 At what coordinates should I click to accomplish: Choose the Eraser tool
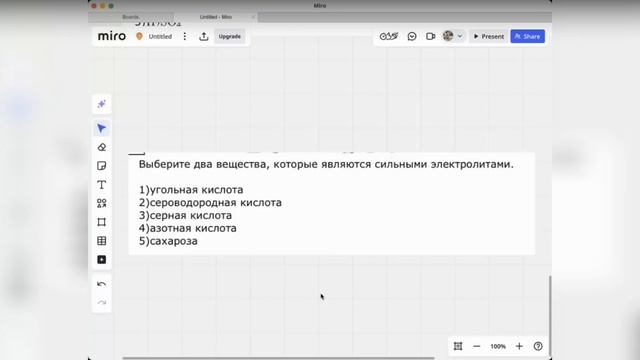click(x=102, y=147)
